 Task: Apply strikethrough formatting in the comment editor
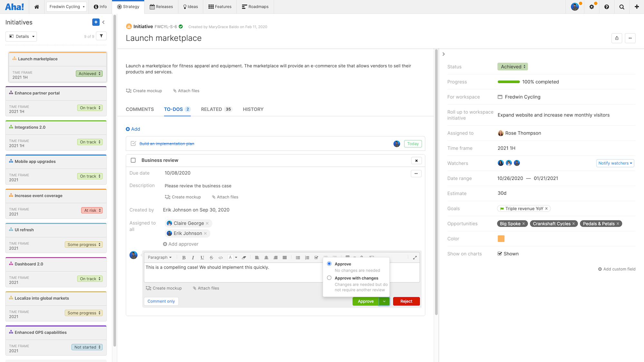pyautogui.click(x=211, y=257)
